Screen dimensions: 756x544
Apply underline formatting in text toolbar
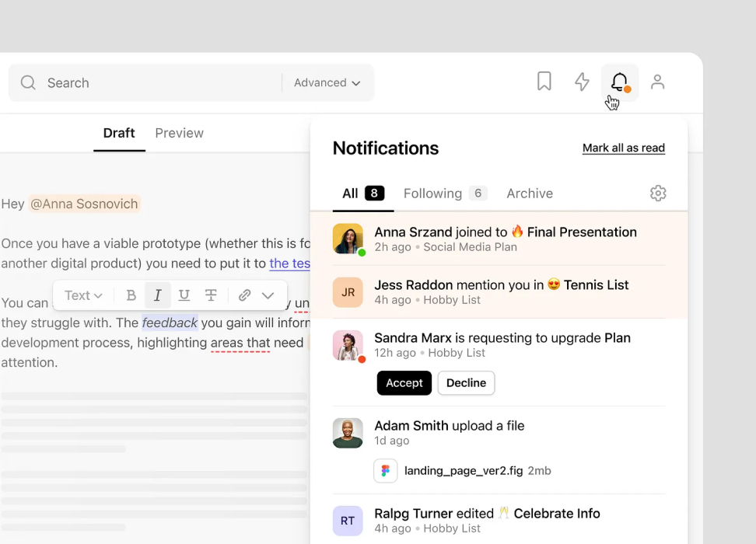point(184,295)
